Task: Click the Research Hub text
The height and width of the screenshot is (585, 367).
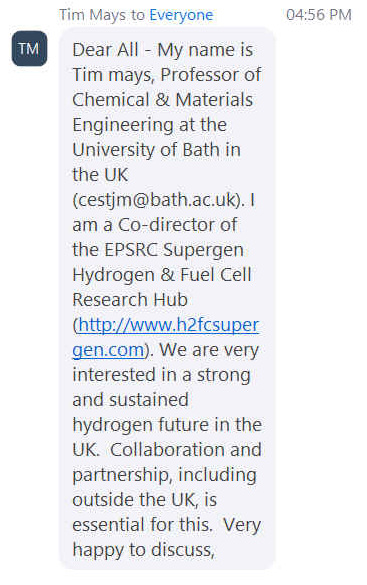Action: pos(130,300)
